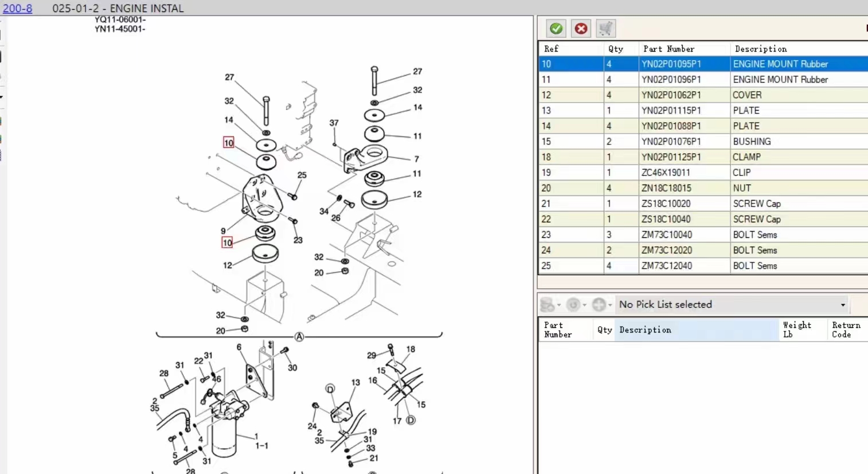This screenshot has width=868, height=474.
Task: Click the parts table Description column header
Action: (799, 49)
